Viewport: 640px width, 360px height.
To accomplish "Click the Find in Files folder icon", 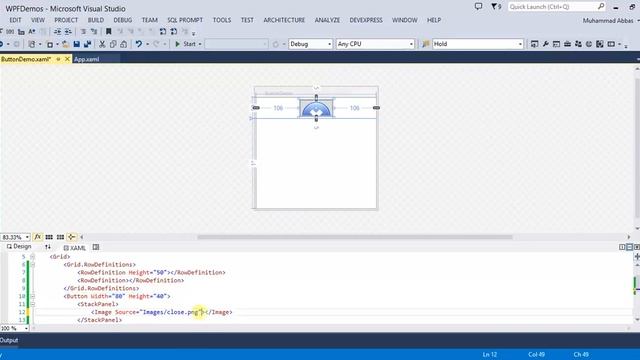I will pos(425,44).
